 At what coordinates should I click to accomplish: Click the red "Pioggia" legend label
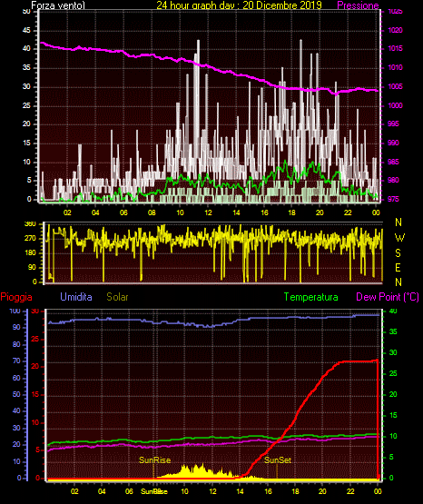tap(16, 297)
